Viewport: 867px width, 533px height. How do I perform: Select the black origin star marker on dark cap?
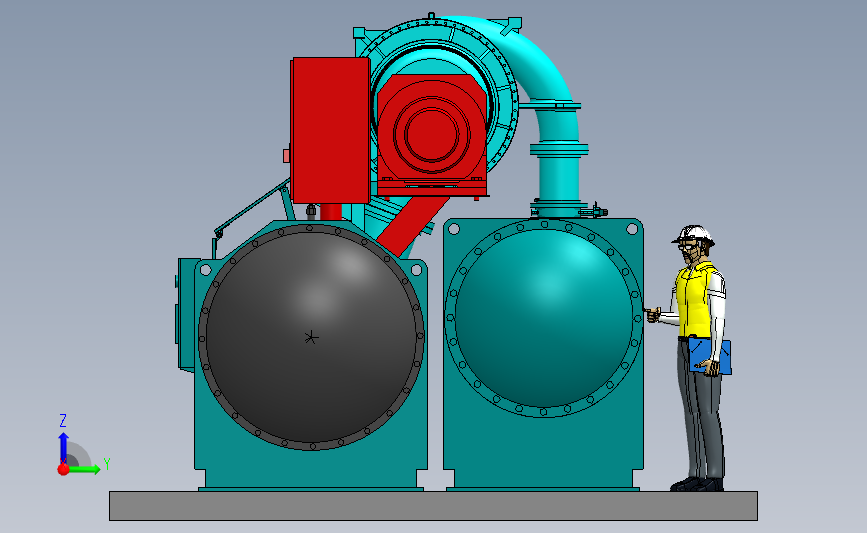pos(311,337)
